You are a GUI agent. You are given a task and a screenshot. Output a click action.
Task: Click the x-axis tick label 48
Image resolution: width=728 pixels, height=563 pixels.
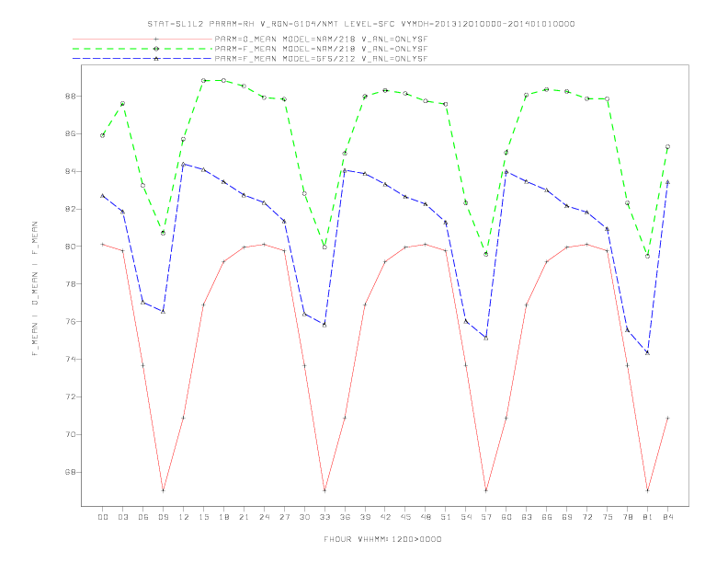click(x=426, y=517)
